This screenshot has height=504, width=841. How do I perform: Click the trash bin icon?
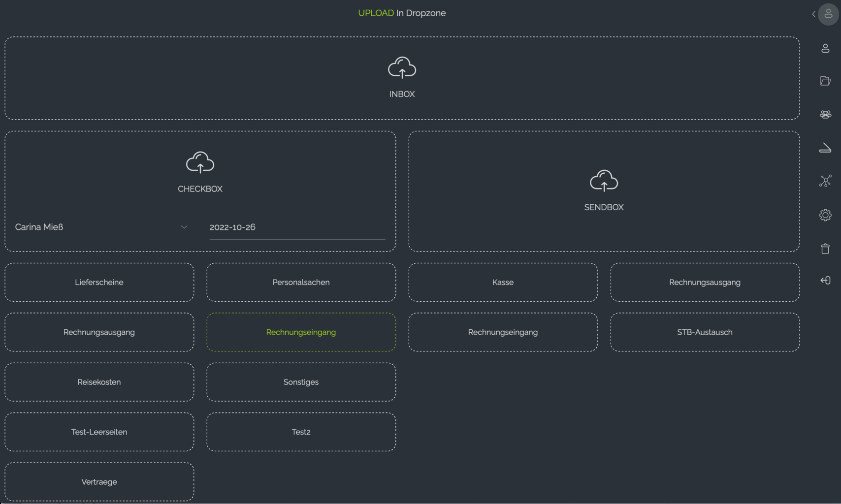tap(825, 249)
